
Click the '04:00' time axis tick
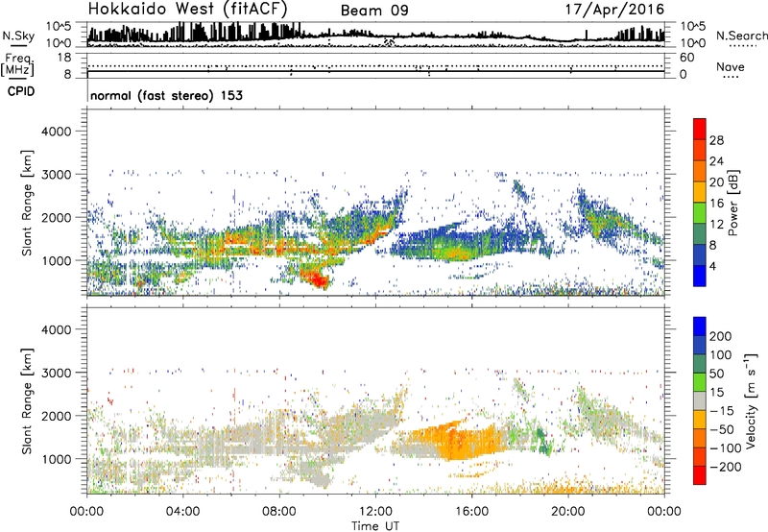click(182, 512)
